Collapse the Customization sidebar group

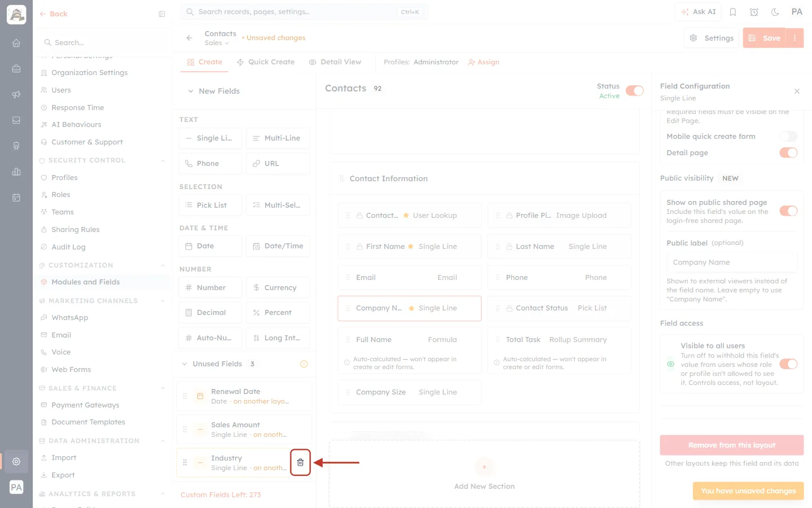pos(163,265)
